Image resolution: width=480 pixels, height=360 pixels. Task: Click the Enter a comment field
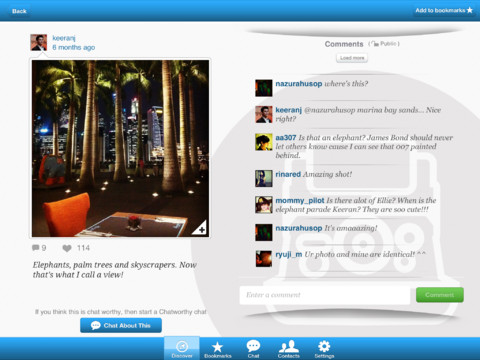[325, 295]
